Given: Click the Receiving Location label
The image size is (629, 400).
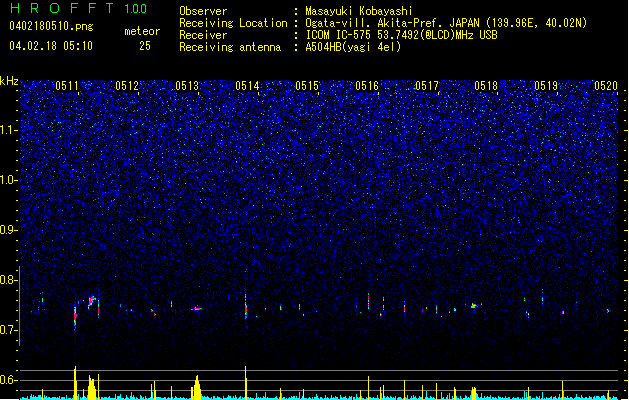Looking at the screenshot, I should pyautogui.click(x=233, y=23).
